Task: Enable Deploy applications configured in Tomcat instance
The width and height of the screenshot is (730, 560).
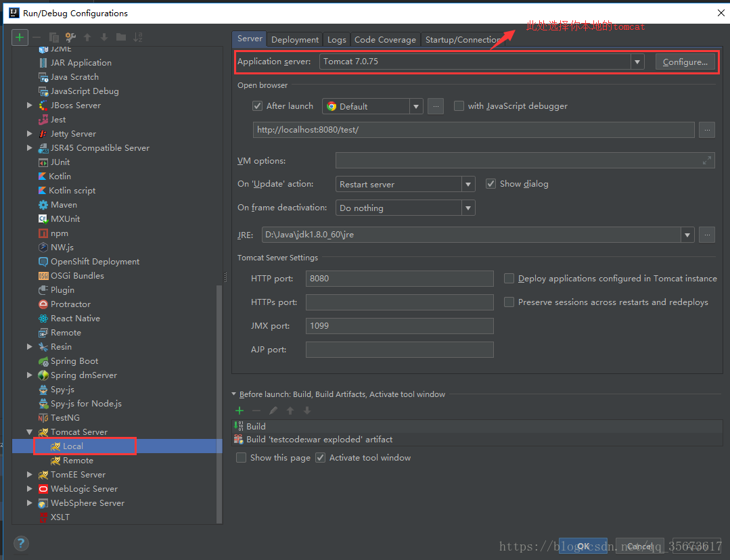Action: tap(509, 279)
